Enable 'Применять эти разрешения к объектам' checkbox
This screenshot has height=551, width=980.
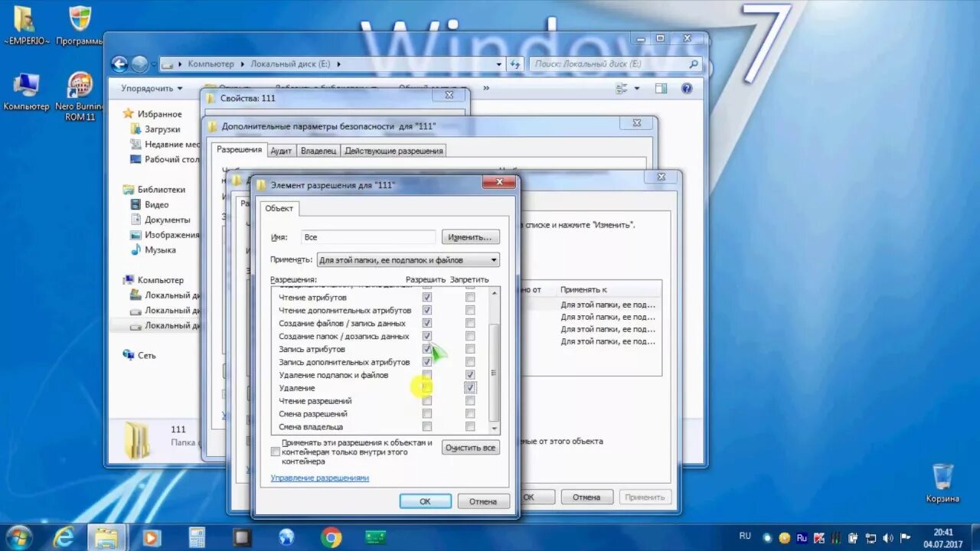point(276,452)
